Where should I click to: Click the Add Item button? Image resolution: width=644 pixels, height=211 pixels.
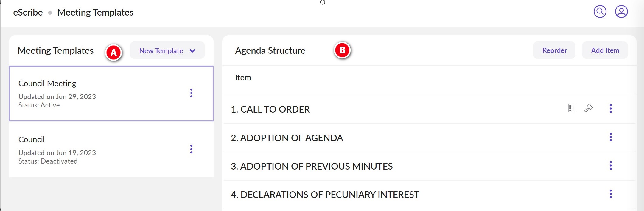click(x=605, y=50)
